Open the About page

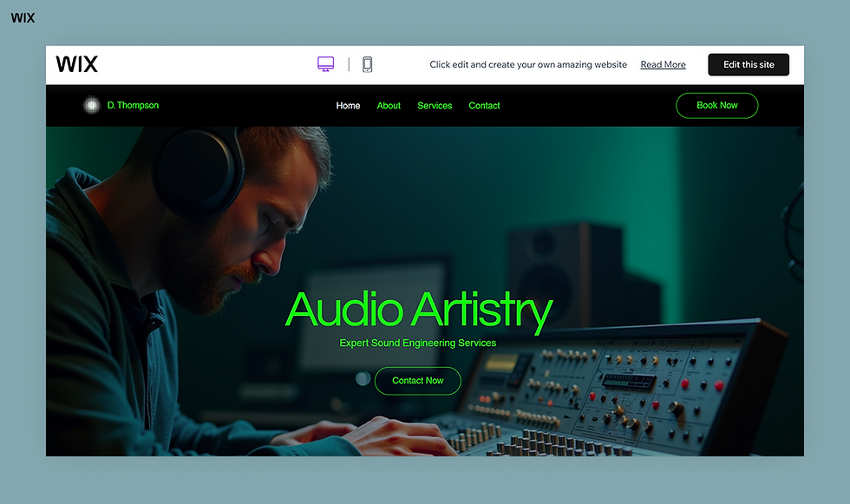tap(389, 105)
